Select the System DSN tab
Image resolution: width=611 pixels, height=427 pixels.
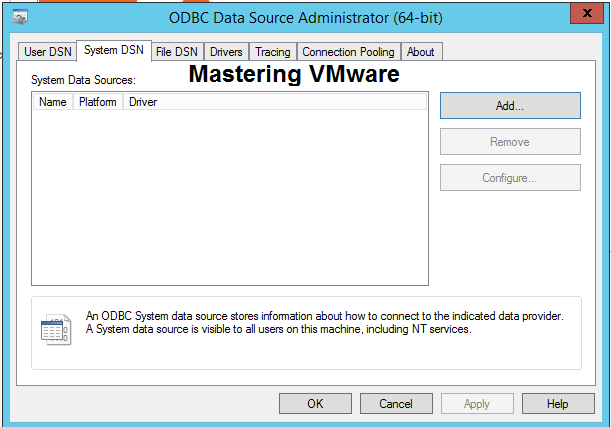tap(114, 50)
